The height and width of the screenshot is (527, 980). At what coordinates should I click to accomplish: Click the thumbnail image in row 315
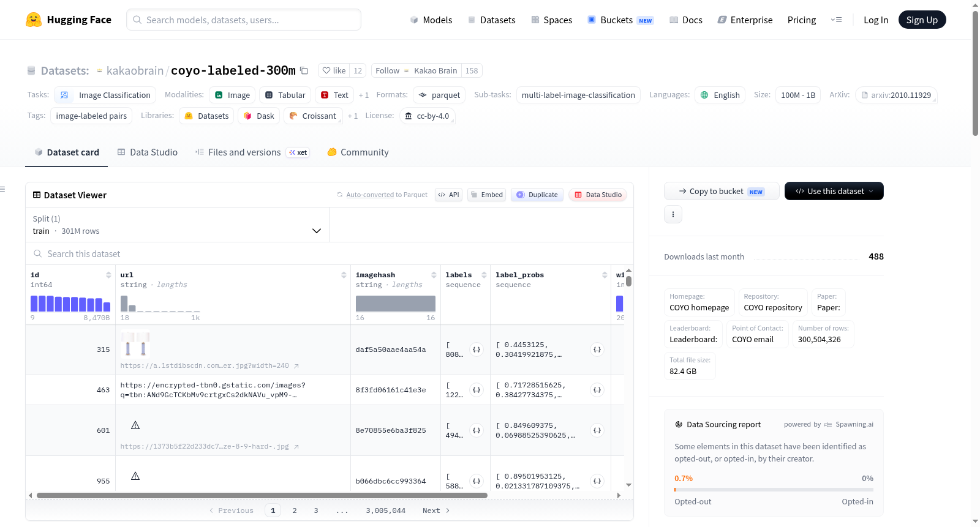pos(135,345)
